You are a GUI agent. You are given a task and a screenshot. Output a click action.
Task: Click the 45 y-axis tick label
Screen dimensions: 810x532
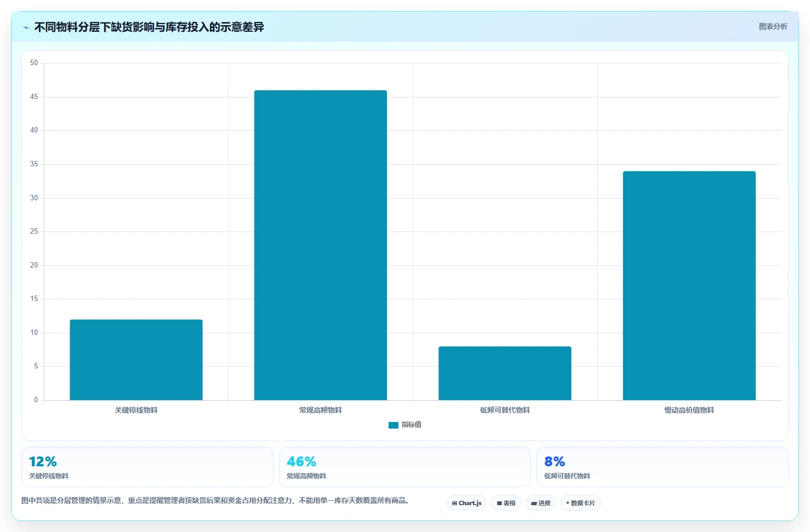34,97
